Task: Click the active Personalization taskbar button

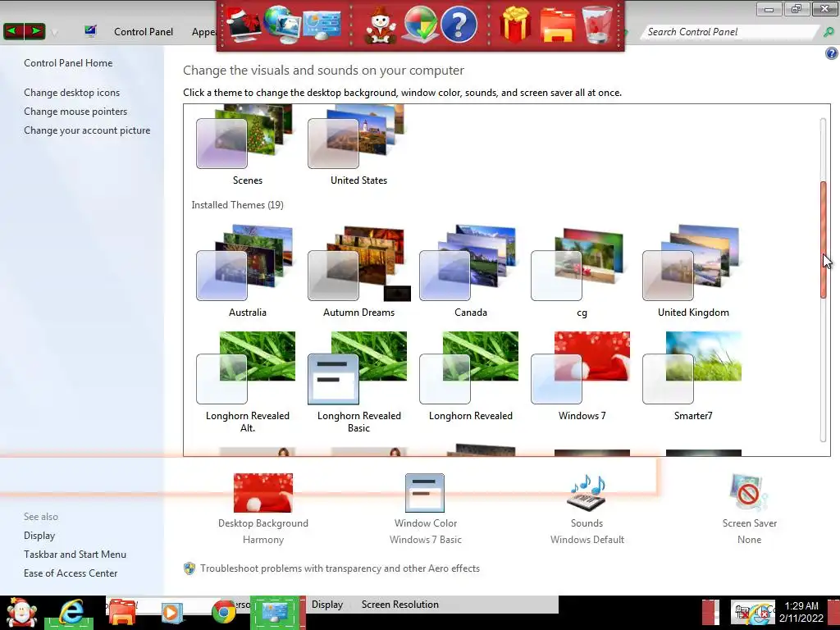Action: pos(275,612)
